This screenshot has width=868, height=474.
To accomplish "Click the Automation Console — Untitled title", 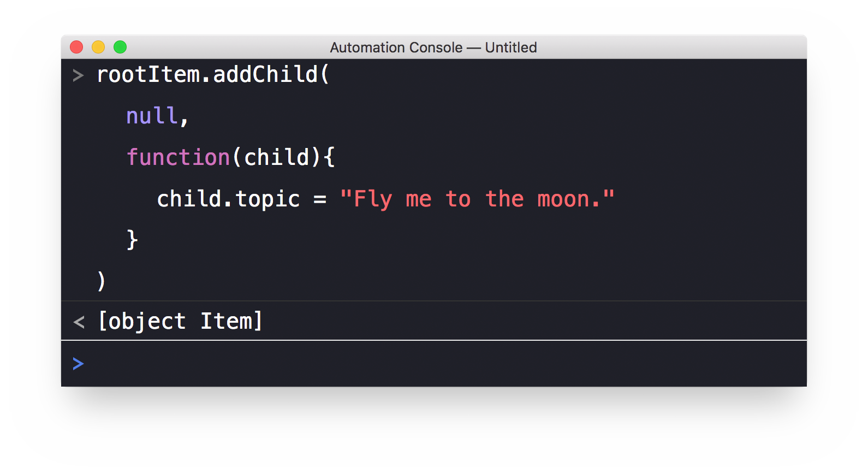I will 433,48.
